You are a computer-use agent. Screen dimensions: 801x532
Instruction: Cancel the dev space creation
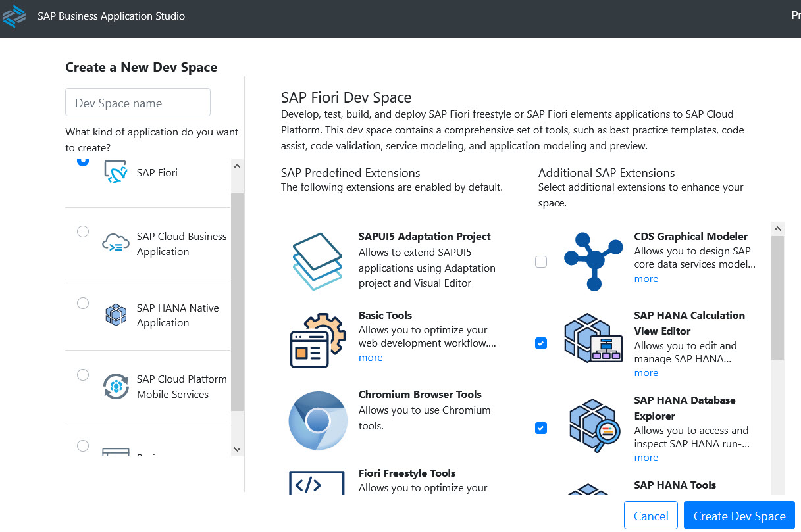tap(650, 515)
